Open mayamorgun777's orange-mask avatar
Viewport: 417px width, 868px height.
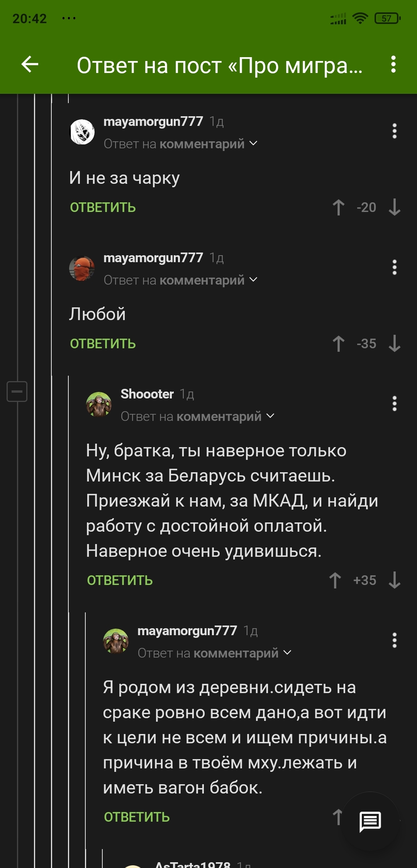coord(82,268)
